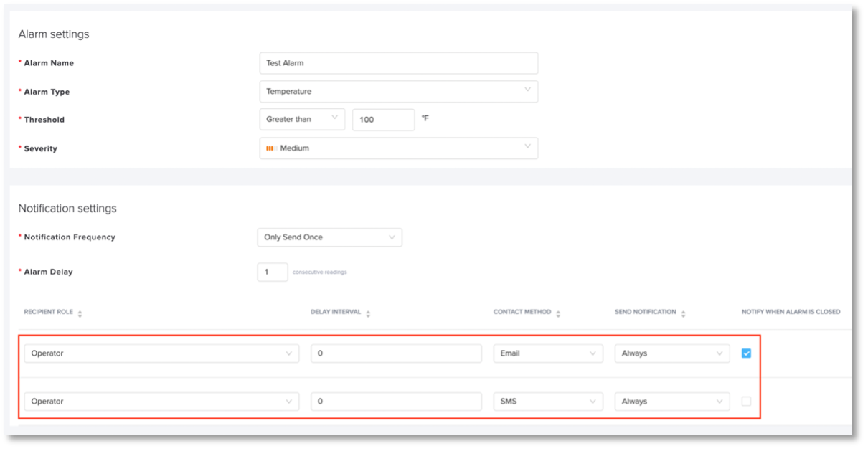Sort by Send Notification column
868x451 pixels.
[x=683, y=313]
